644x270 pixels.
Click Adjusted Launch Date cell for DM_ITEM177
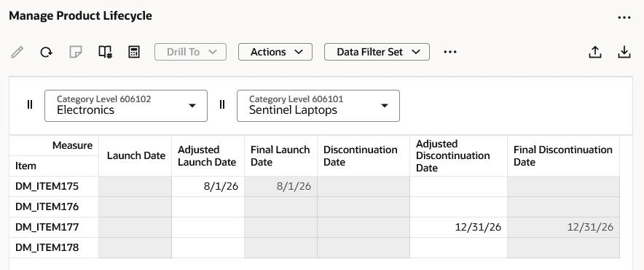(x=208, y=227)
